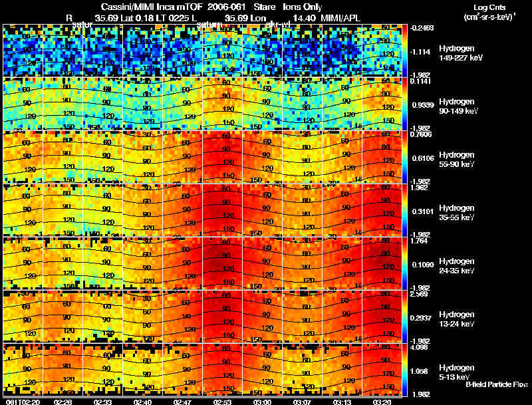Screen dimensions: 532x405
Task: Click the Hydrogen 149-227 keV color bar
Action: tap(406, 51)
